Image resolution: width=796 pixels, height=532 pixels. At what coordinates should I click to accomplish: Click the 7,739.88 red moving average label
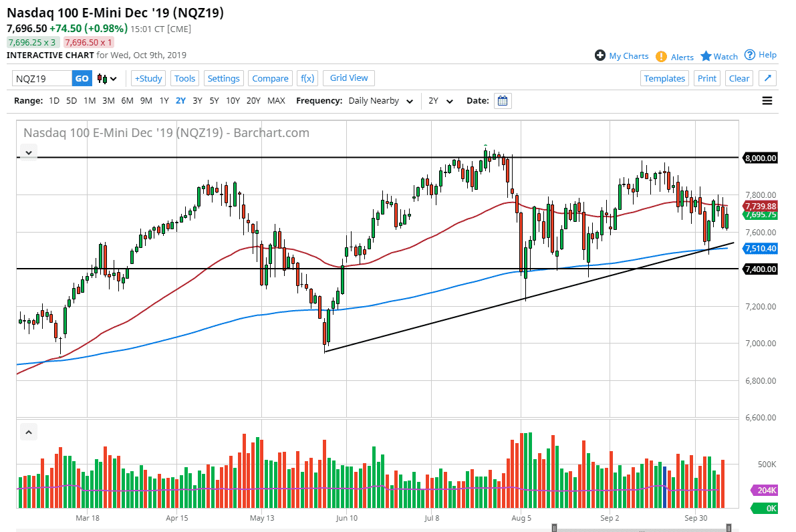click(x=761, y=206)
